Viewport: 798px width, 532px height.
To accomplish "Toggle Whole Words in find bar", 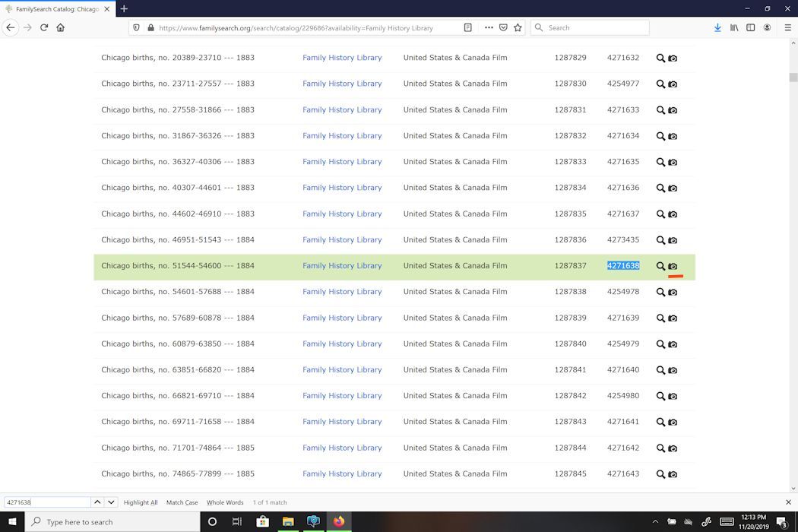I will (x=225, y=502).
